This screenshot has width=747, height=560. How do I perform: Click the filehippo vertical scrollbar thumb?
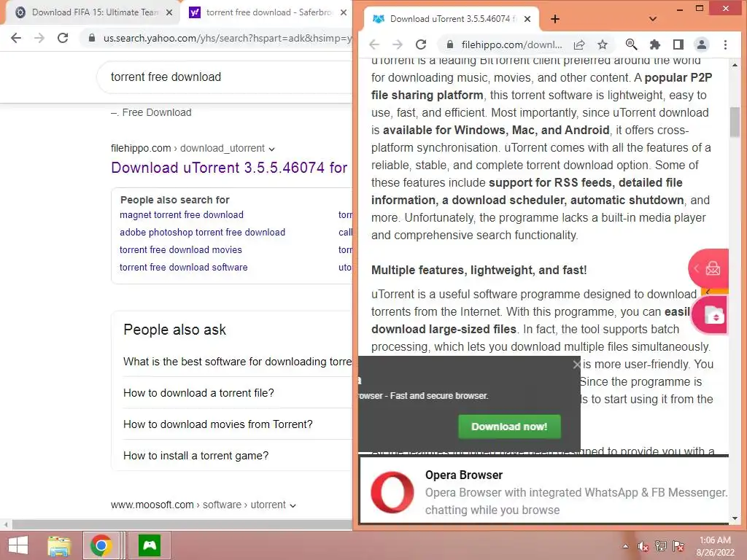click(x=735, y=122)
